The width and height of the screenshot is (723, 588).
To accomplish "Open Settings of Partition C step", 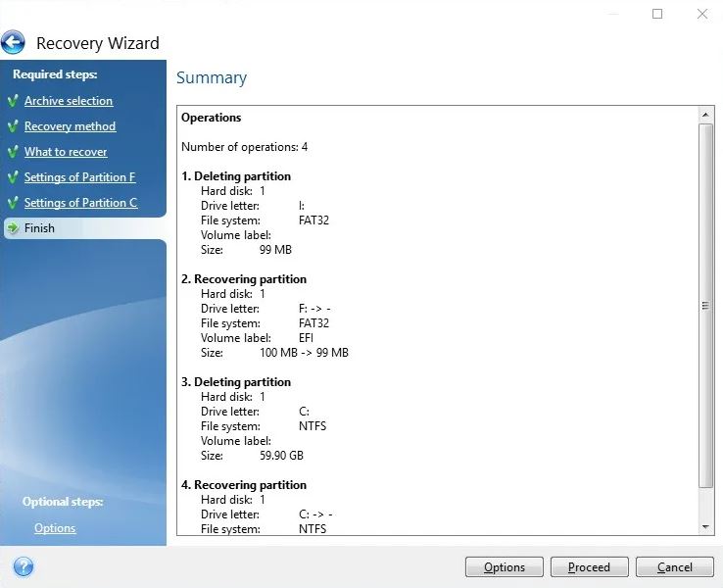I will (80, 203).
